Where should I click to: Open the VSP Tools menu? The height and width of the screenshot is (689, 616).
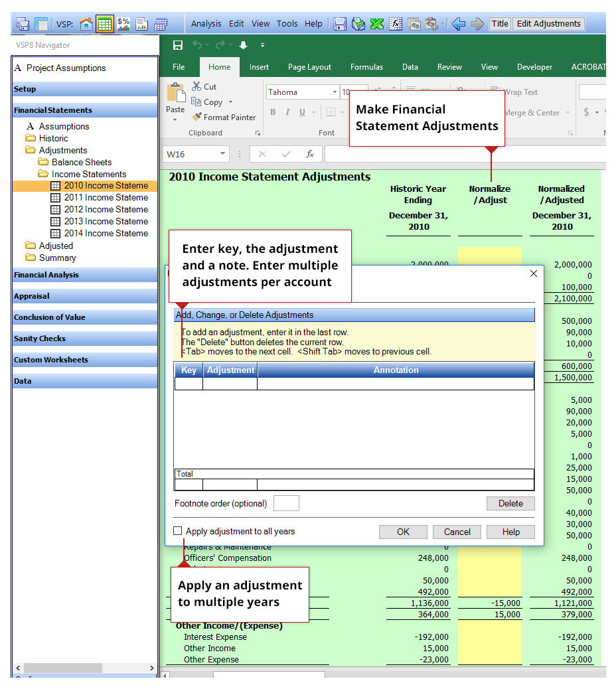coord(287,24)
